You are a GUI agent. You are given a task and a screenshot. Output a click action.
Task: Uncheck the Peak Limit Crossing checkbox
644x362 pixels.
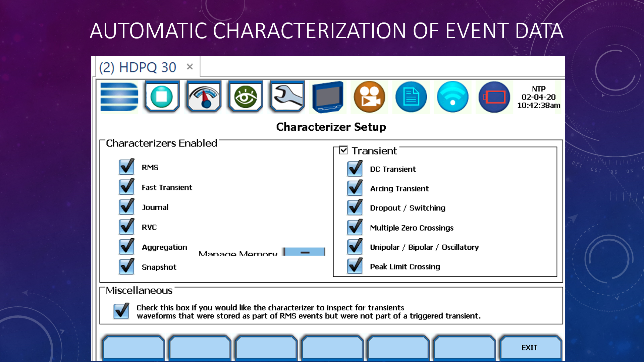pos(355,266)
